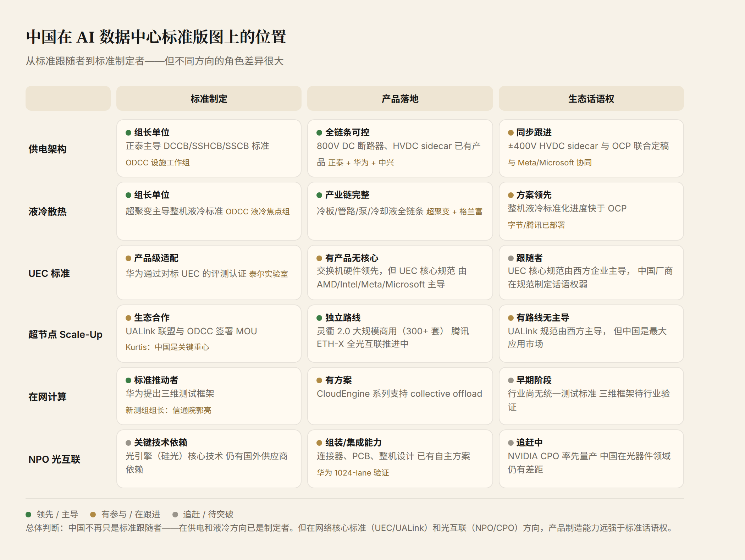Screen dimensions: 745x560
Task: Click the note 泰尔实验室
Action: 269,274
